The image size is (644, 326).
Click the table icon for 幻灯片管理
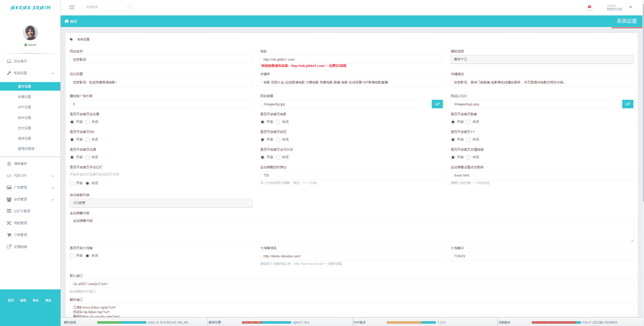pyautogui.click(x=9, y=211)
